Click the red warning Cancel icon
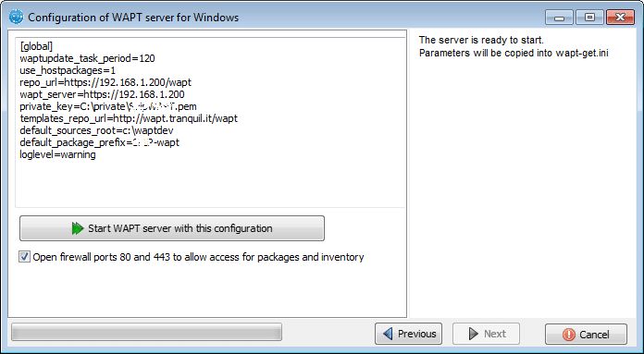The width and height of the screenshot is (644, 354). (569, 335)
